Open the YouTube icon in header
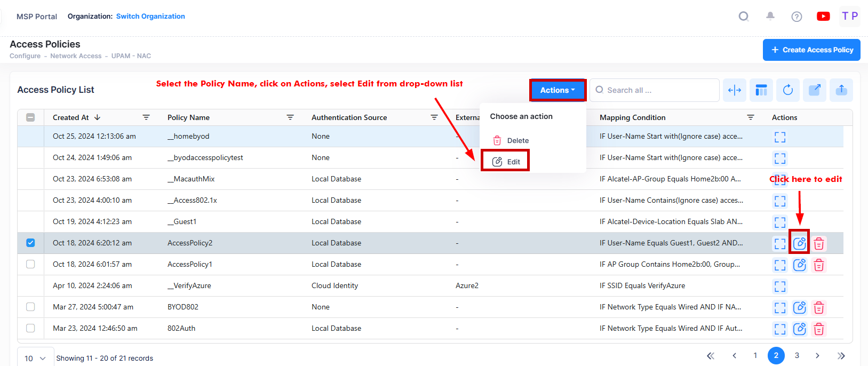 coord(823,17)
